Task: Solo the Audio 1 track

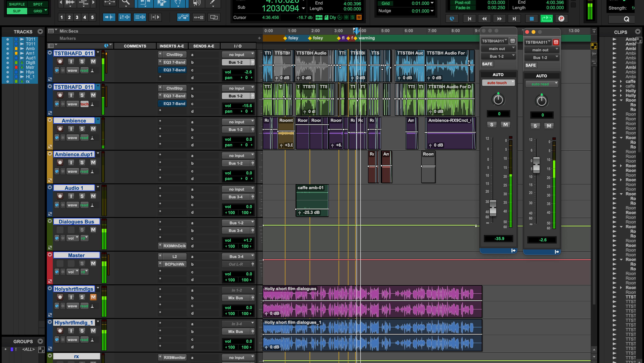Action: pos(82,196)
